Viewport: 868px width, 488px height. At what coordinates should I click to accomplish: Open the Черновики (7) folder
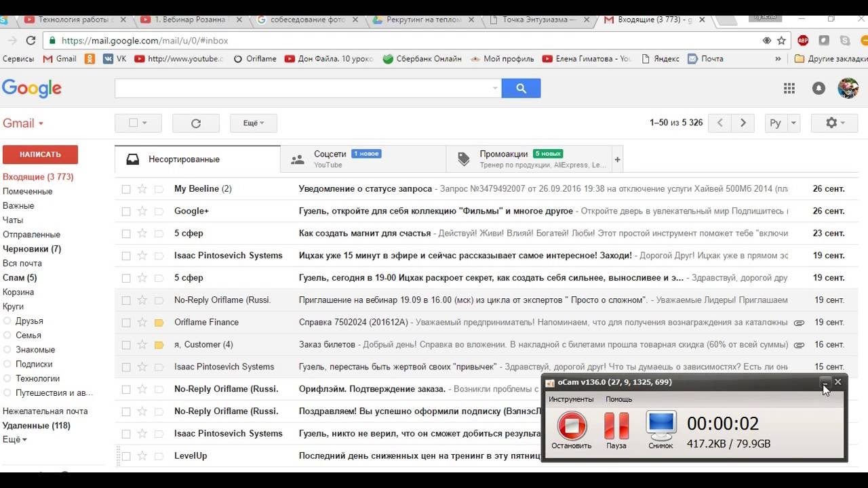[x=32, y=249]
